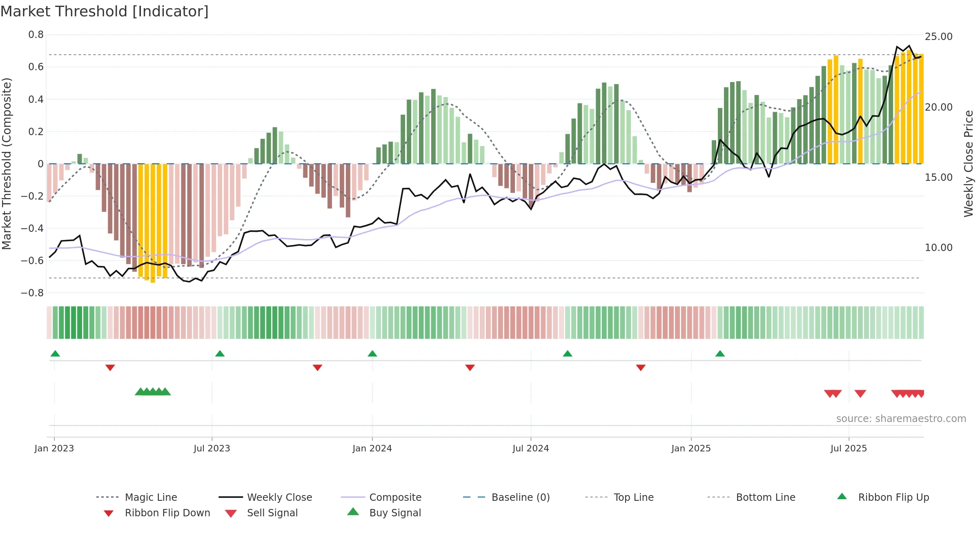Hide the Composite series via legend
The image size is (980, 551).
coord(381,497)
